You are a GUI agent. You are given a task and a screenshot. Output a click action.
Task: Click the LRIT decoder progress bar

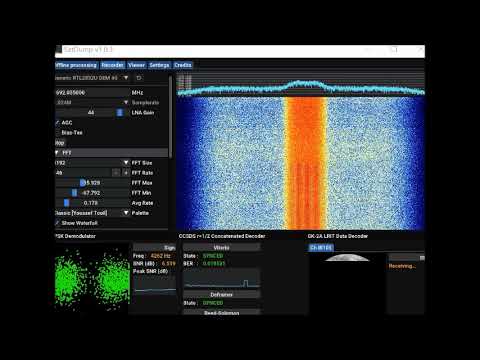coord(406,258)
